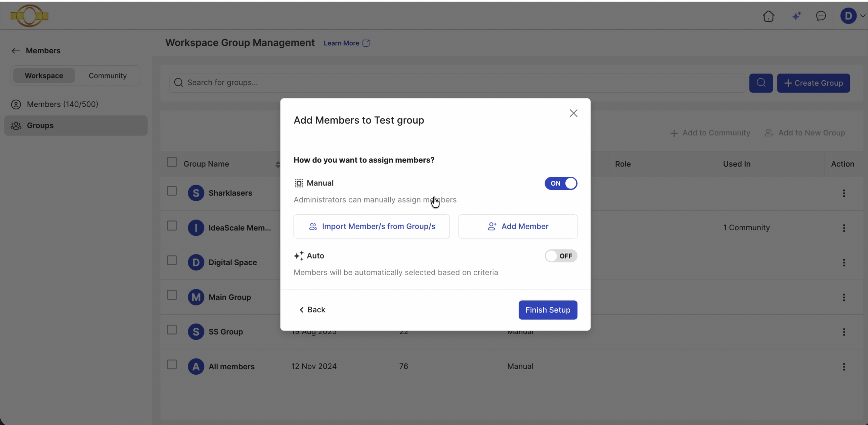
Task: Open the three-dot menu for Main Group
Action: coord(844,297)
